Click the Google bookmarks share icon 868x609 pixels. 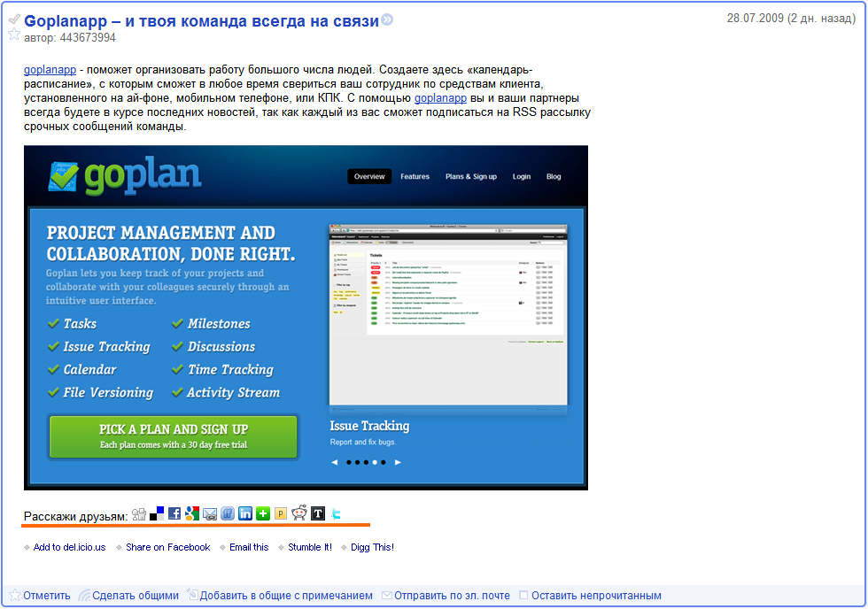pos(192,514)
